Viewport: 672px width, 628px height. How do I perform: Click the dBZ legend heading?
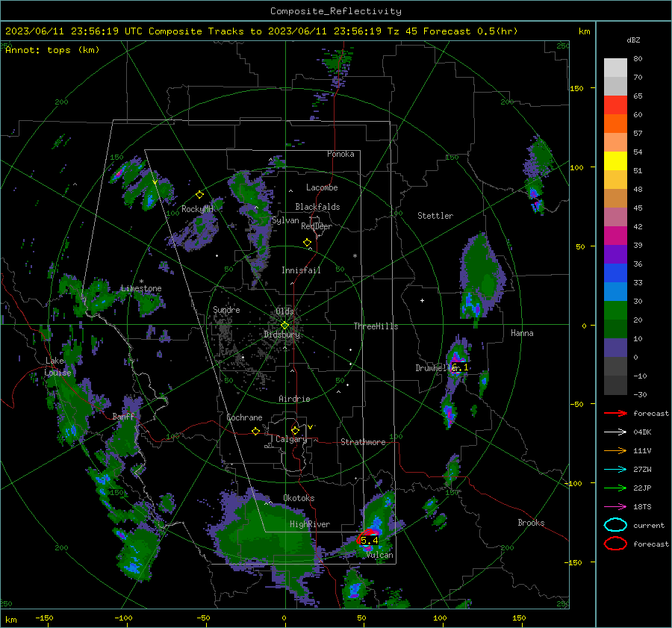(633, 40)
